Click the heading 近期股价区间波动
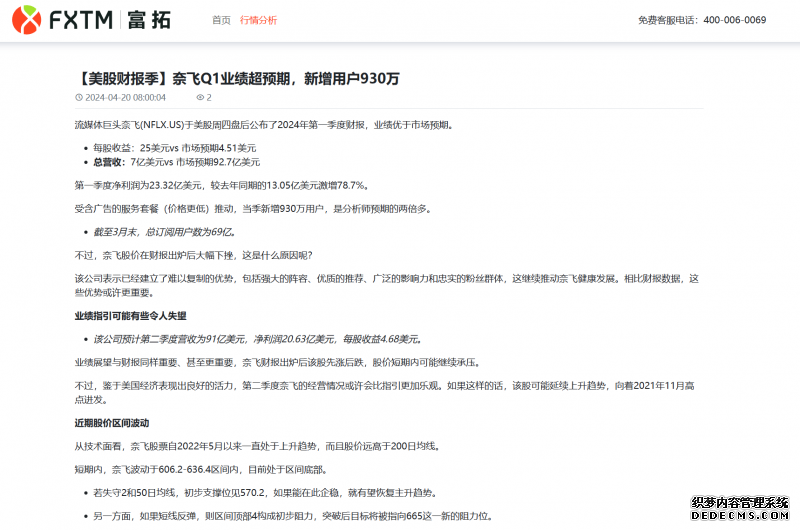Screen dimensions: 800x530 [x=112, y=423]
